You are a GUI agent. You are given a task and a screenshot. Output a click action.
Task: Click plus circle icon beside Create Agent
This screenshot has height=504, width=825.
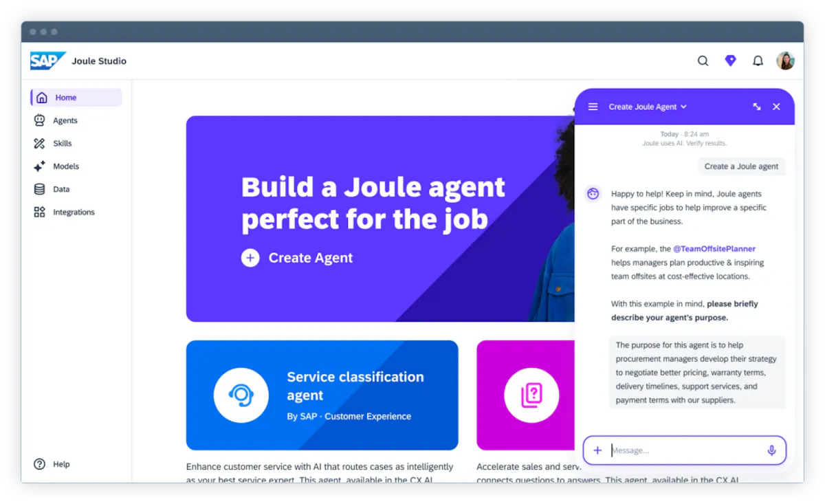point(250,258)
